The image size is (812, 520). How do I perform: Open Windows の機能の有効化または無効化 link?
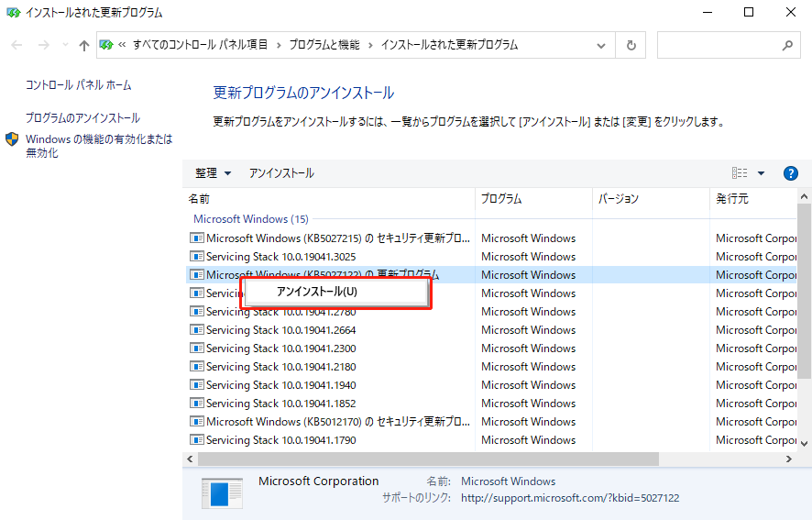coord(99,146)
